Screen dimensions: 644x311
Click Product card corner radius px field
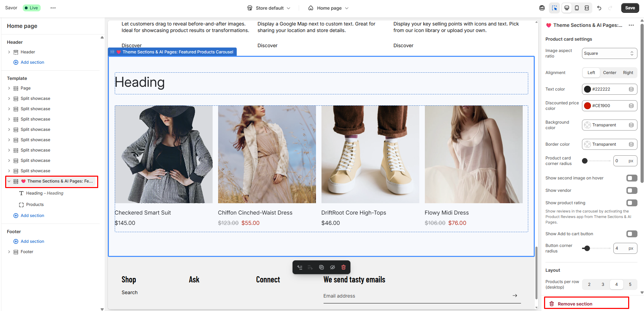[625, 161]
